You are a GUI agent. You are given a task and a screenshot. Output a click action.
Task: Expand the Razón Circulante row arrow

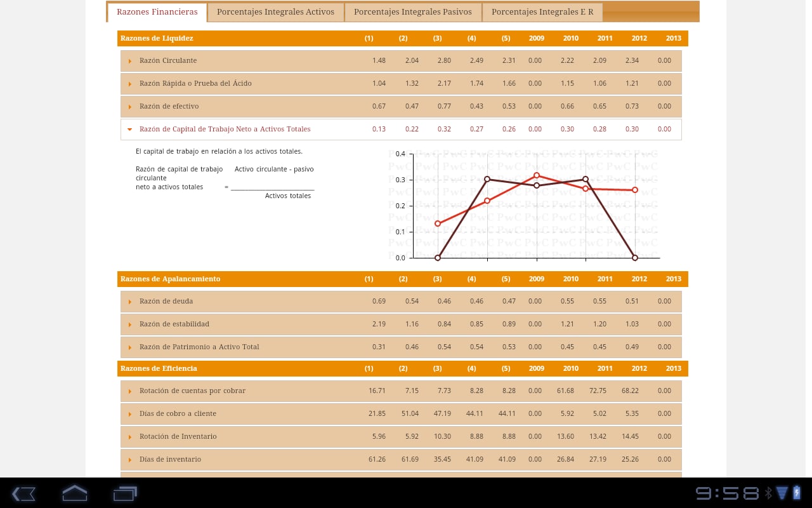coord(130,61)
